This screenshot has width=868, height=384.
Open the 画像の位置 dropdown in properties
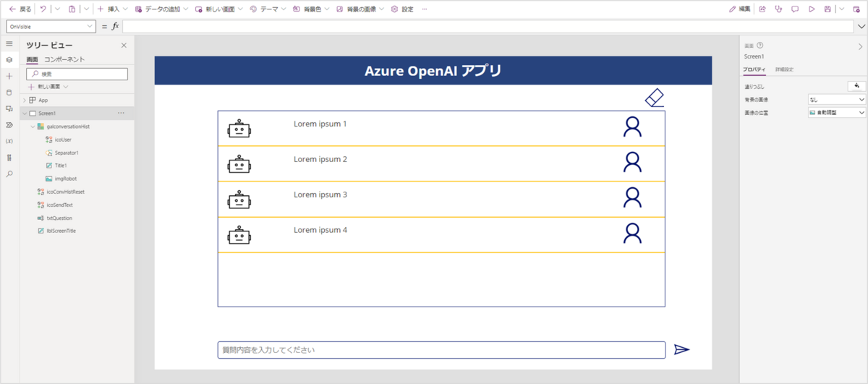click(x=837, y=113)
